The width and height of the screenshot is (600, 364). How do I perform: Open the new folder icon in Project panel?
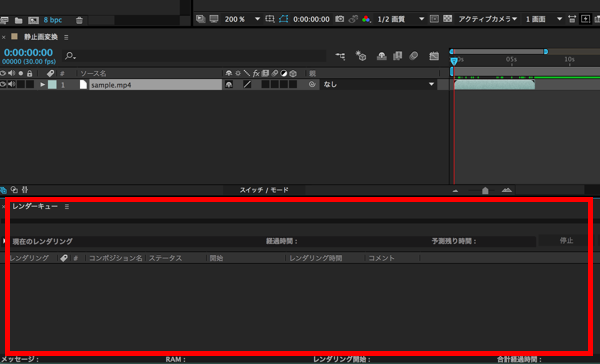point(18,20)
